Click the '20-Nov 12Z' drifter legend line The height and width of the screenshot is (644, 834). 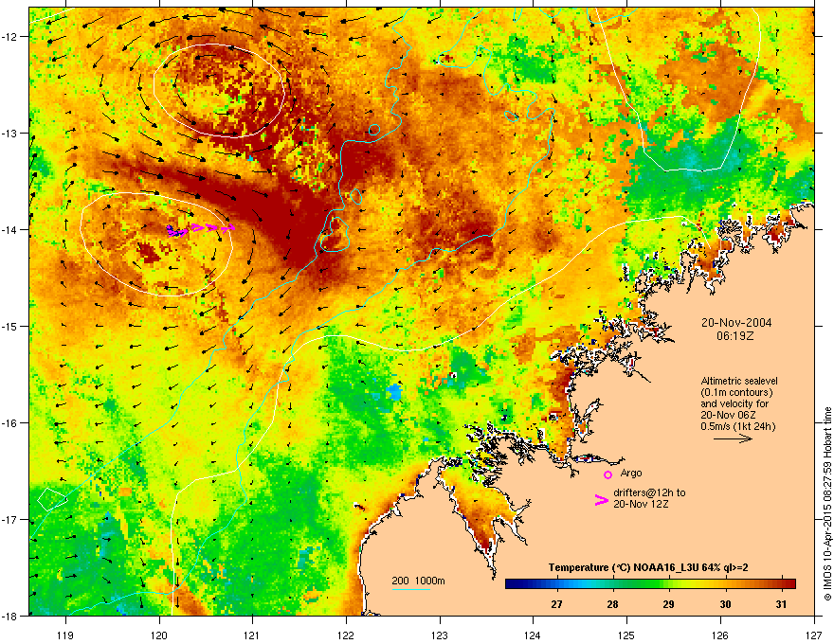point(641,504)
